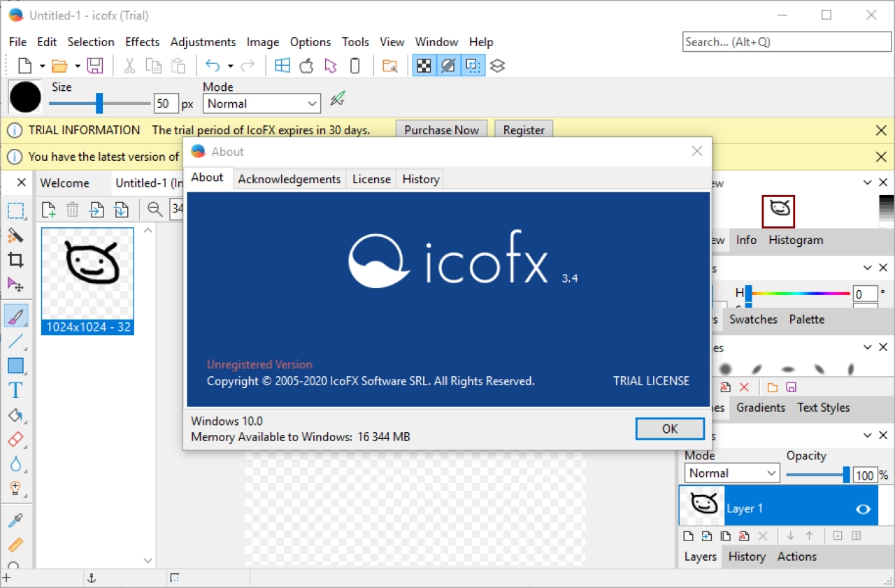Toggle the selection outline display button
The height and width of the screenshot is (588, 895).
coord(473,66)
